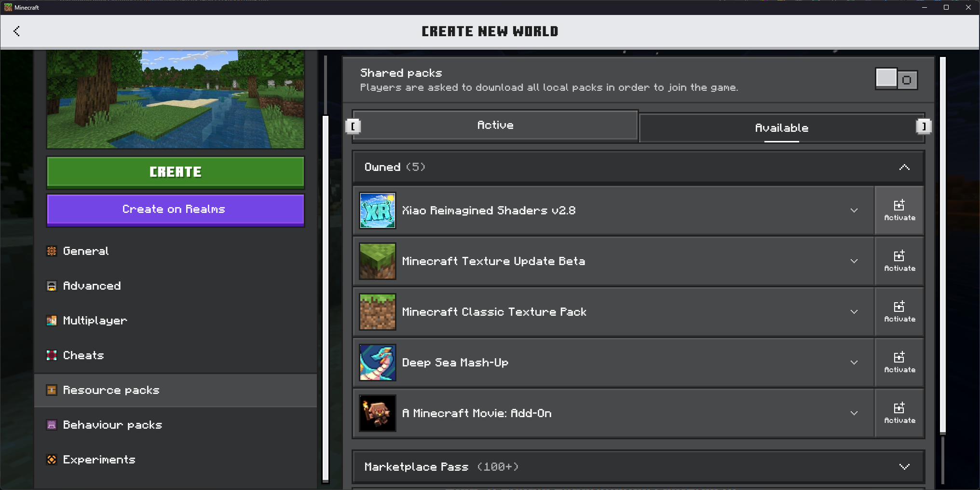Expand Minecraft Classic Texture Pack details

(x=854, y=312)
